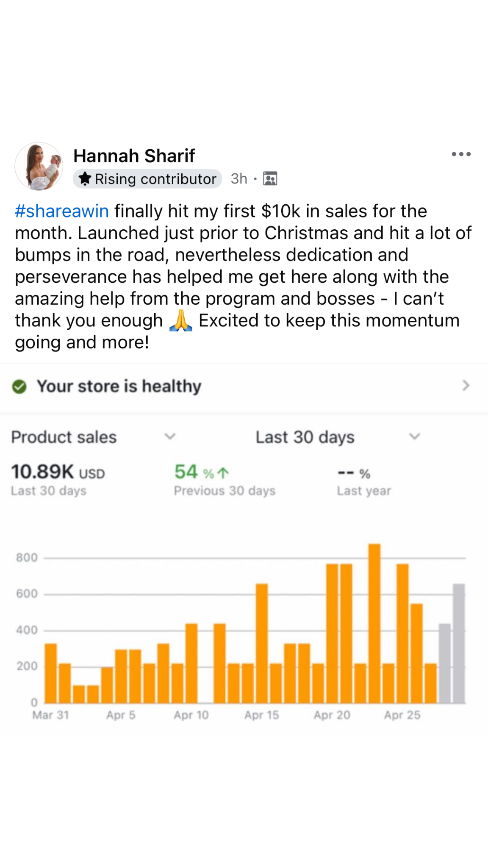The width and height of the screenshot is (488, 868).
Task: Click the 10.89K USD sales figure
Action: [x=58, y=472]
